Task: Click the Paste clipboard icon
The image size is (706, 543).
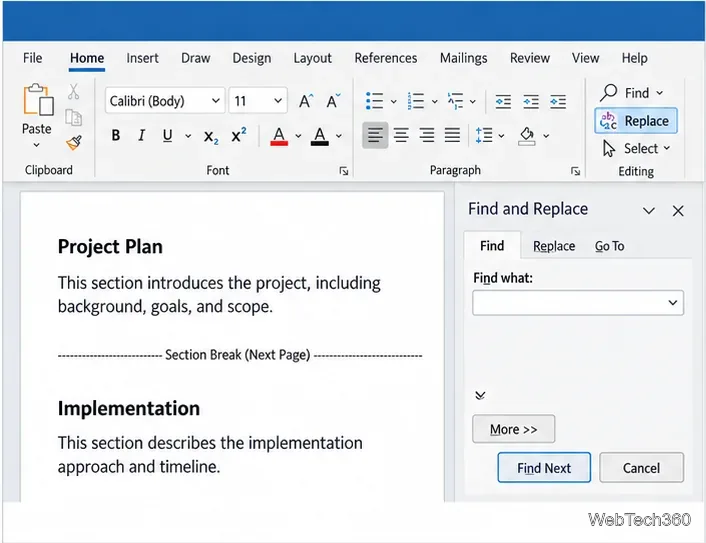Action: point(38,100)
